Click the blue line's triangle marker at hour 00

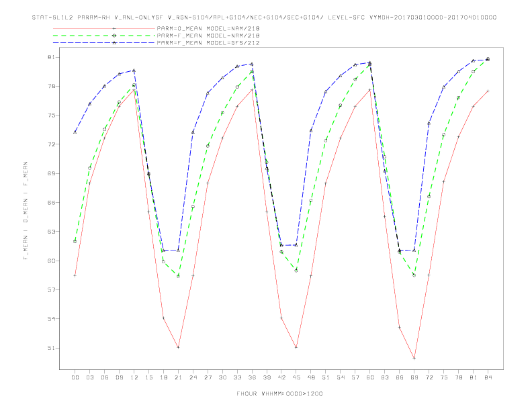click(75, 132)
